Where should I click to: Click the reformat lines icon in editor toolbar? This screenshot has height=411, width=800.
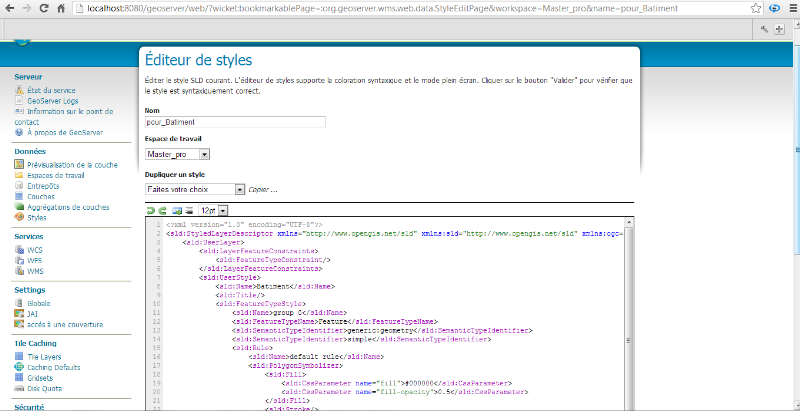tap(190, 211)
